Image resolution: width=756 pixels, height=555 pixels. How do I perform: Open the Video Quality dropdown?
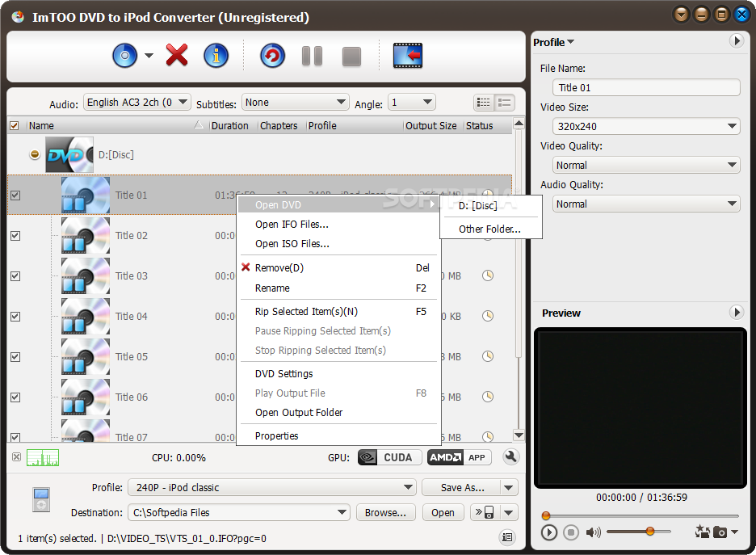pyautogui.click(x=646, y=166)
